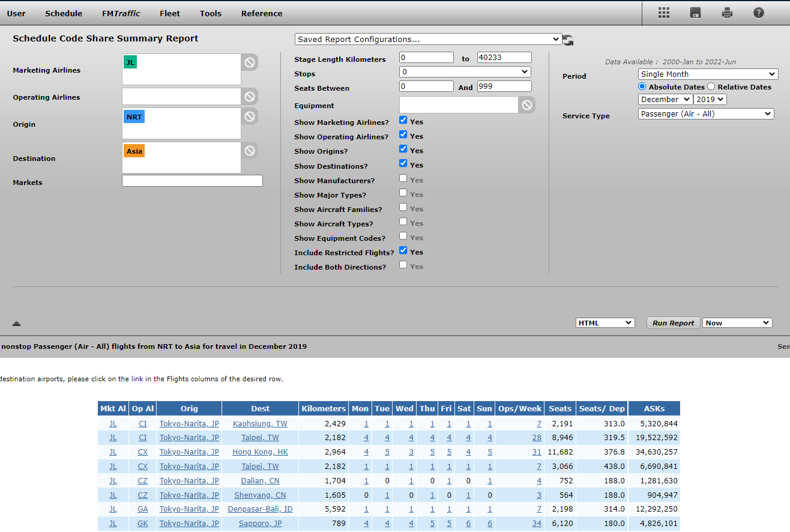Clear the Operating Airlines field
790x532 pixels.
(250, 96)
